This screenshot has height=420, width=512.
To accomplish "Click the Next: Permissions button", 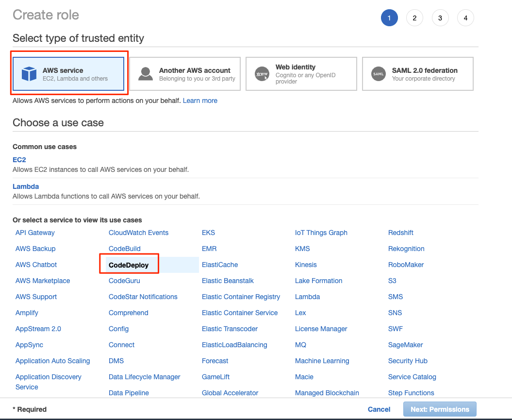I will pos(440,409).
